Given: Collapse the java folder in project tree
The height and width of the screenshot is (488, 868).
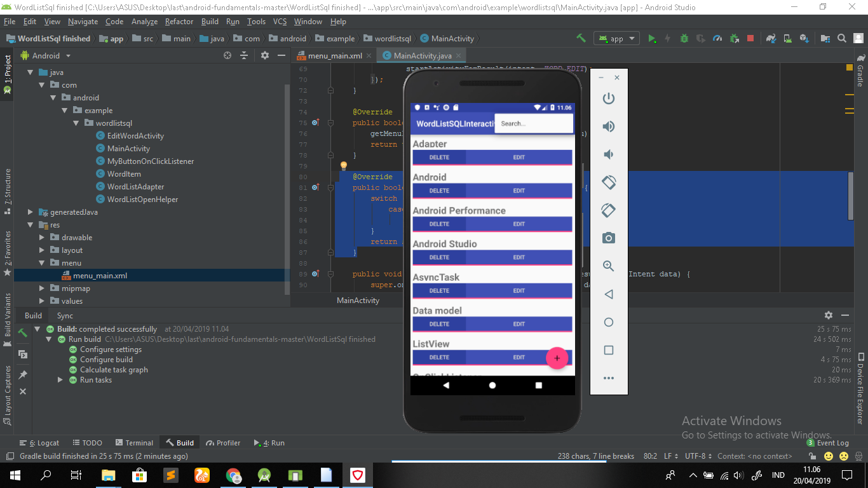Looking at the screenshot, I should coord(31,72).
